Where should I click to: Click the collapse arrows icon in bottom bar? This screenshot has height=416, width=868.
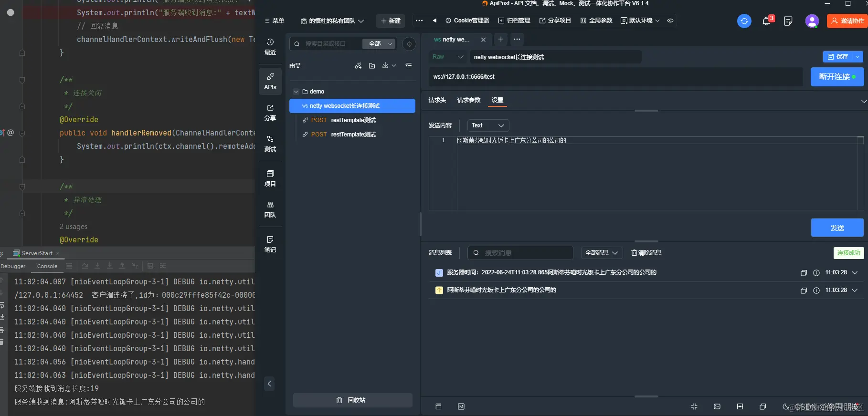pos(694,406)
